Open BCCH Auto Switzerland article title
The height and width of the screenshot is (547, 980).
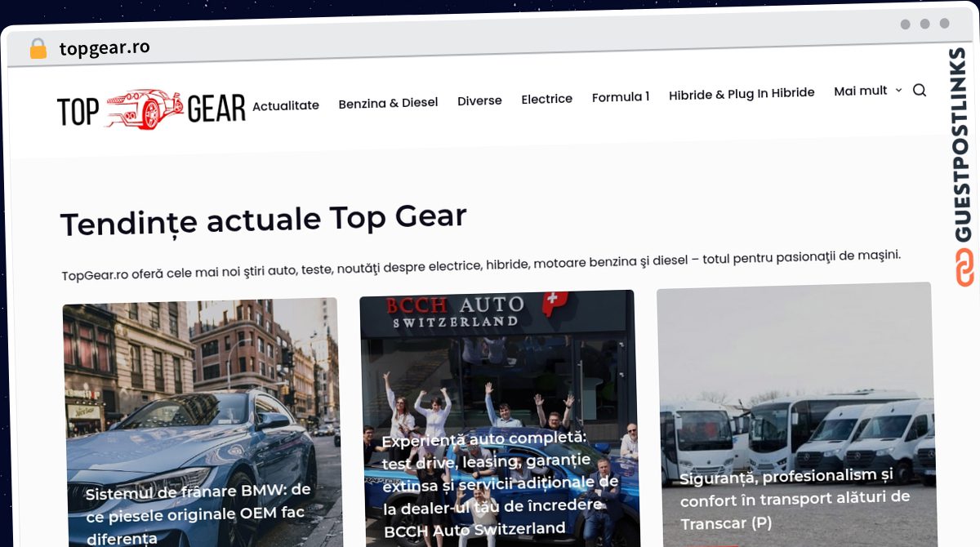pos(501,483)
